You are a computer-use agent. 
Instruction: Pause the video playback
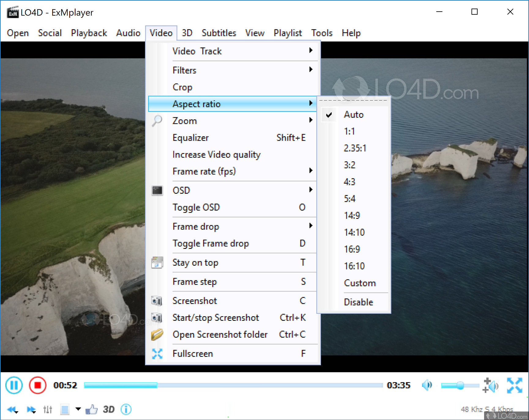pyautogui.click(x=14, y=385)
